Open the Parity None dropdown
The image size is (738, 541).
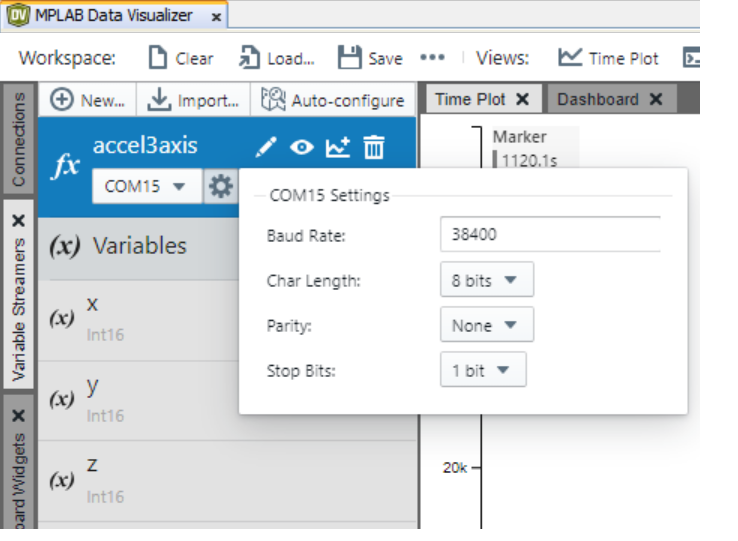[x=487, y=325]
